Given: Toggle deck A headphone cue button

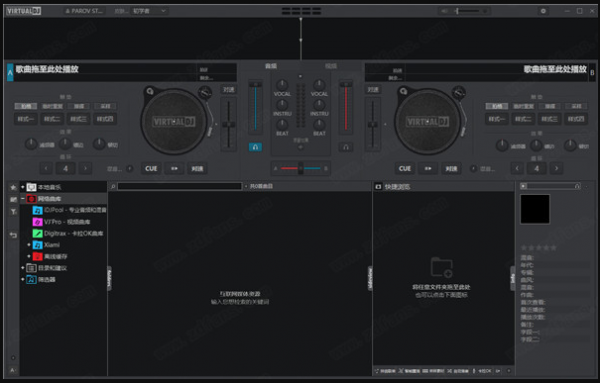Looking at the screenshot, I should (x=255, y=147).
